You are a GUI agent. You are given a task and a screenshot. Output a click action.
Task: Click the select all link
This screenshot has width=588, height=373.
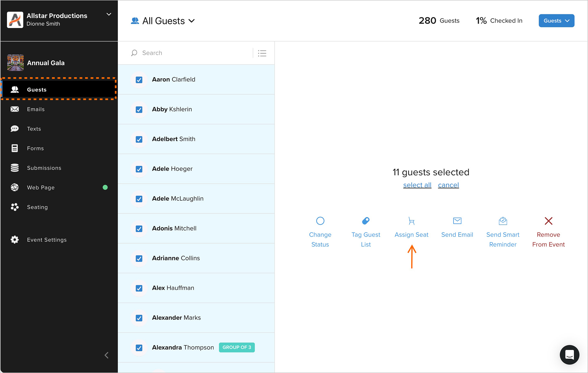click(x=417, y=185)
